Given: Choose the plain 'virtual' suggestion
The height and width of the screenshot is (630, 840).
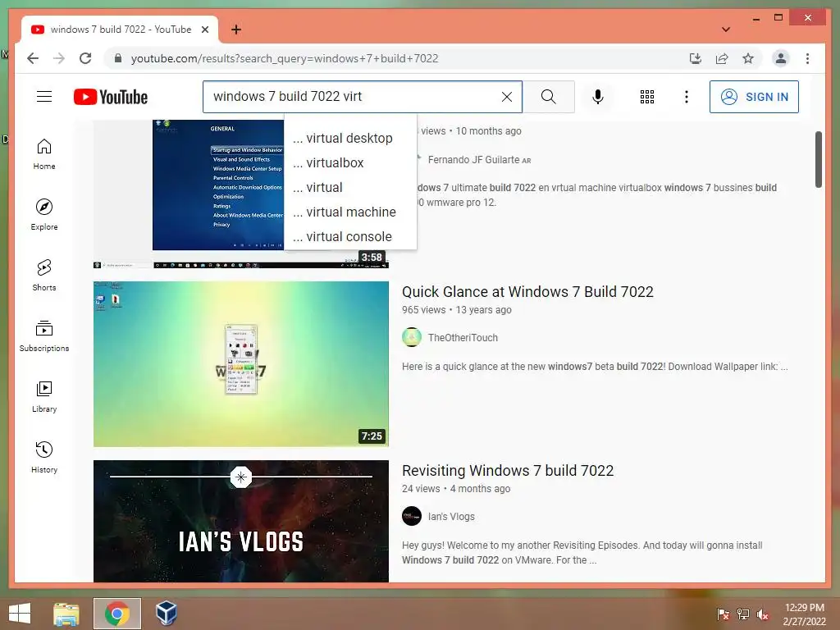Looking at the screenshot, I should [350, 188].
